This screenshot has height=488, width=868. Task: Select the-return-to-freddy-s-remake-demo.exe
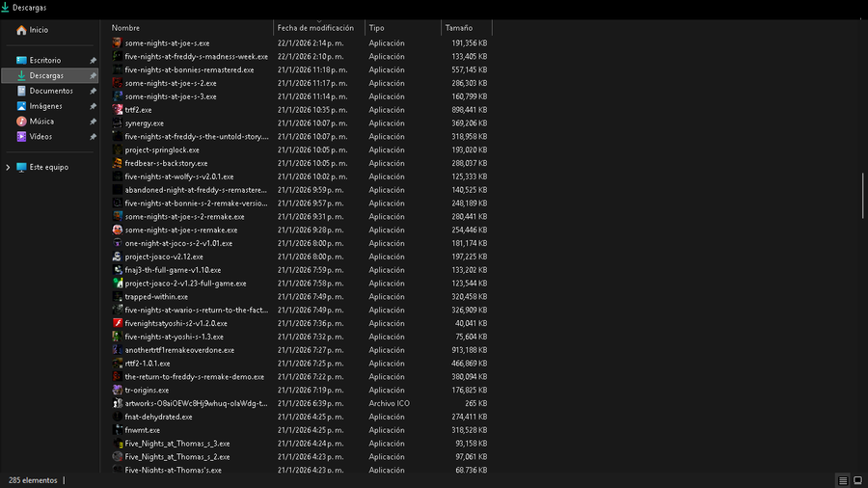(x=195, y=377)
